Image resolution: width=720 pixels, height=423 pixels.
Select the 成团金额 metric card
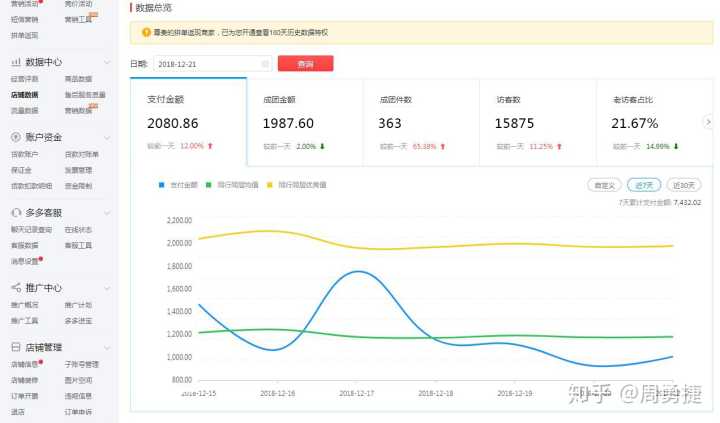(x=305, y=122)
